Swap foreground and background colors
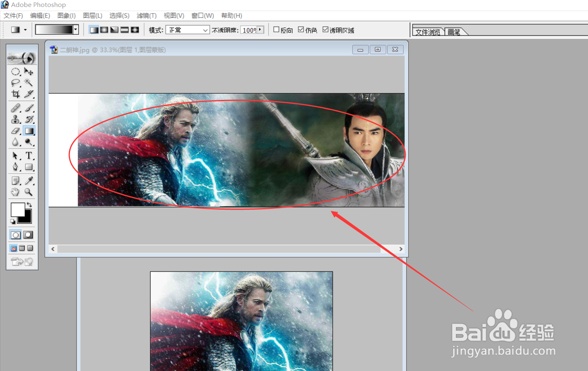Image resolution: width=588 pixels, height=371 pixels. point(29,205)
